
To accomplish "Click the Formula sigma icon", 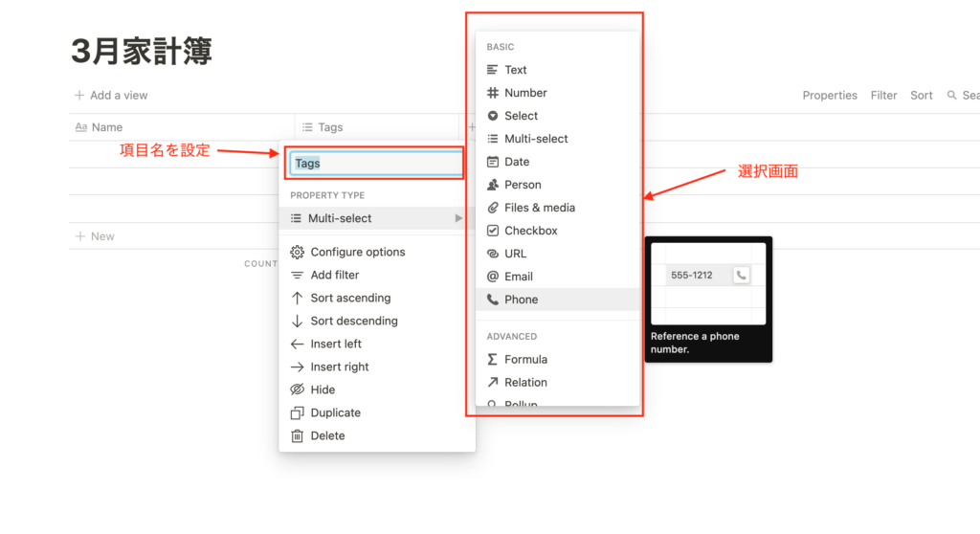I will (x=493, y=360).
